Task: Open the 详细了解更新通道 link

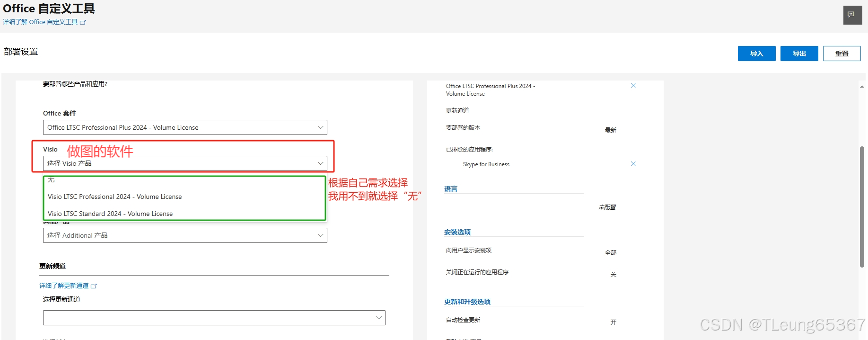Action: point(64,286)
